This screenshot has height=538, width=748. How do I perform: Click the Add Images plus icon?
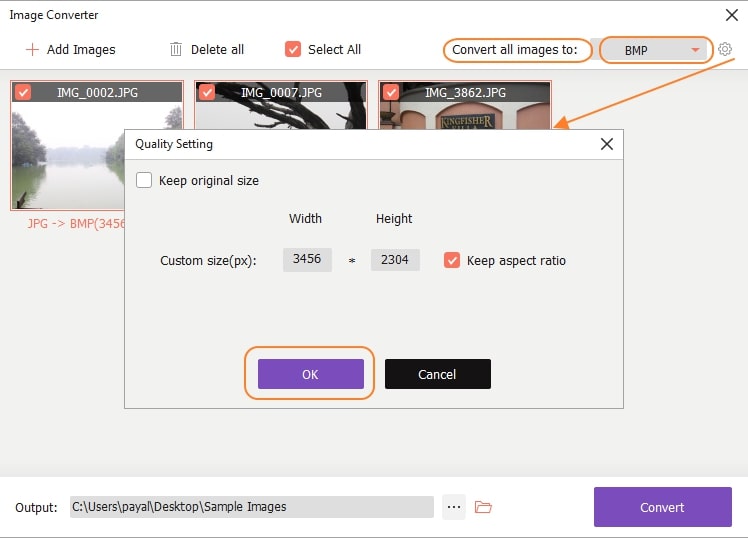(x=32, y=49)
